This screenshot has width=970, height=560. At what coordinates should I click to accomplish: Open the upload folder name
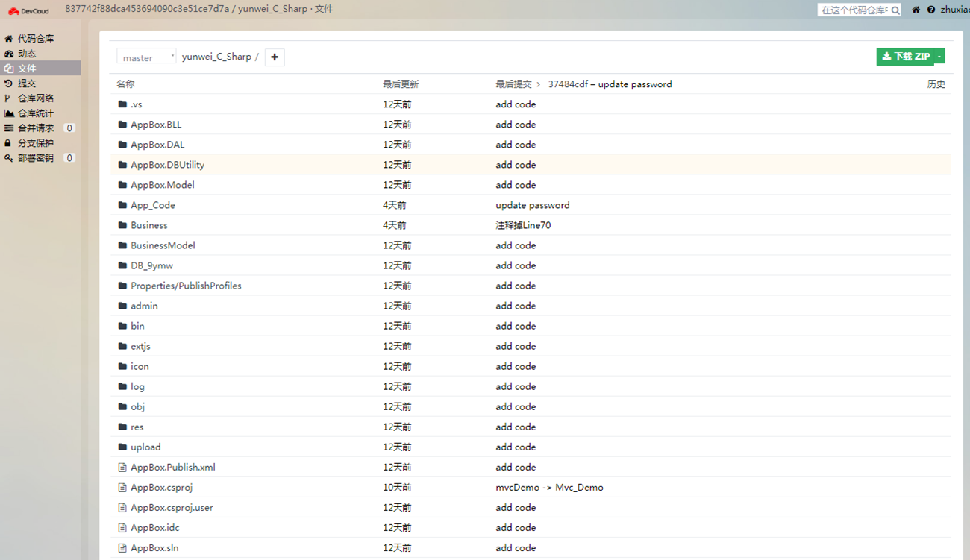[x=145, y=447]
